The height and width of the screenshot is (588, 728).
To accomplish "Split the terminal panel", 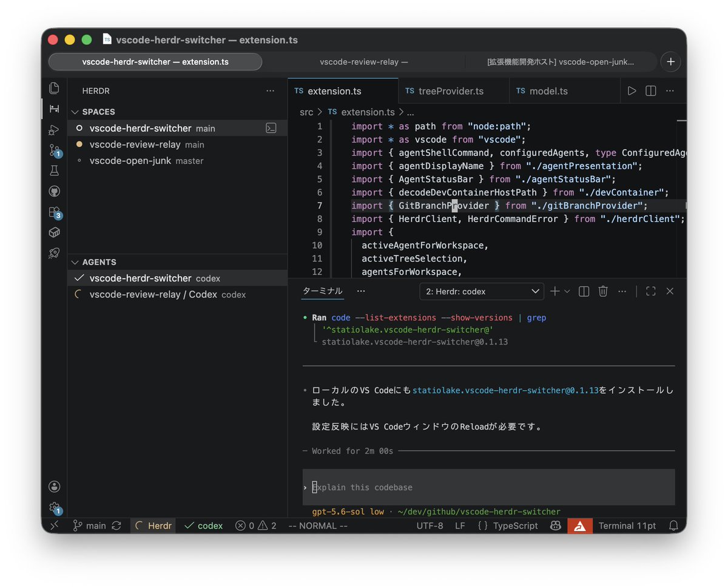I will [x=584, y=291].
